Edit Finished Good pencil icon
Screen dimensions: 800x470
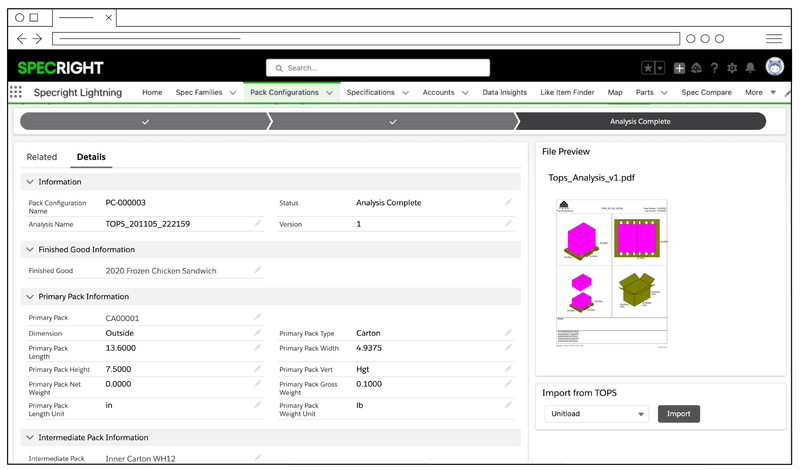[x=258, y=270]
